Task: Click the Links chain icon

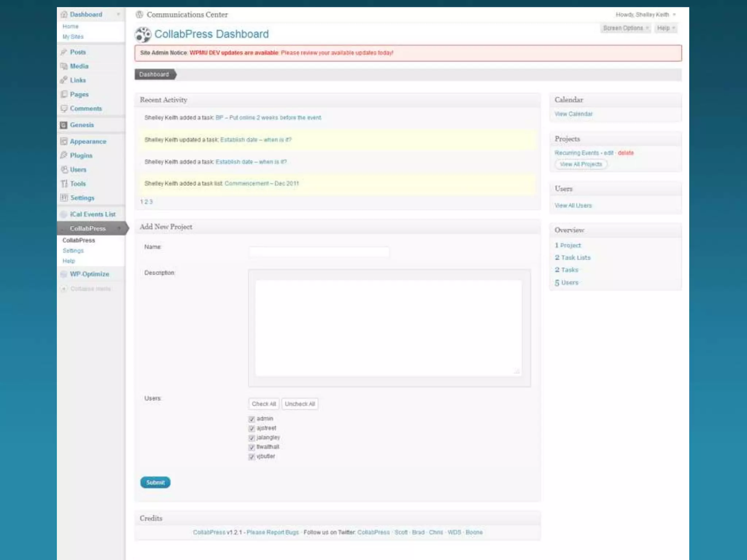Action: (x=64, y=80)
